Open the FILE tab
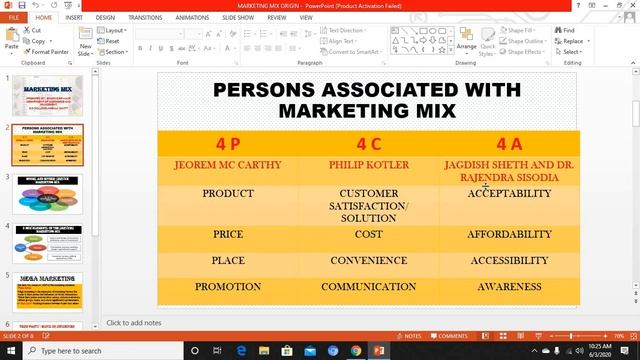Viewport: 640px width, 360px height. (13, 18)
